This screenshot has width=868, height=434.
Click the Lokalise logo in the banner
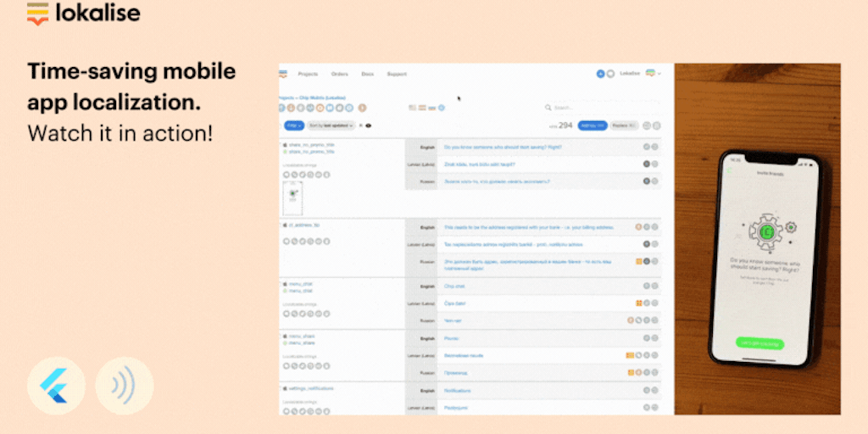pyautogui.click(x=84, y=14)
